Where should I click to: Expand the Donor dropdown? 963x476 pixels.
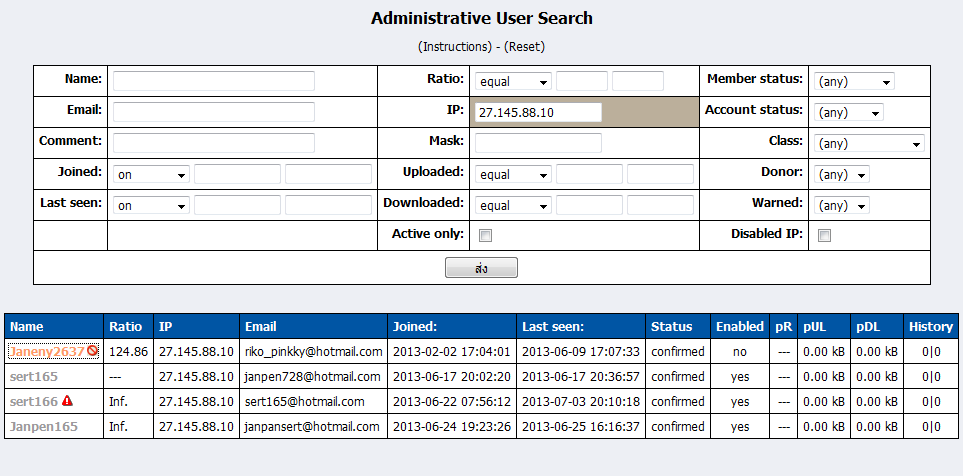point(841,174)
